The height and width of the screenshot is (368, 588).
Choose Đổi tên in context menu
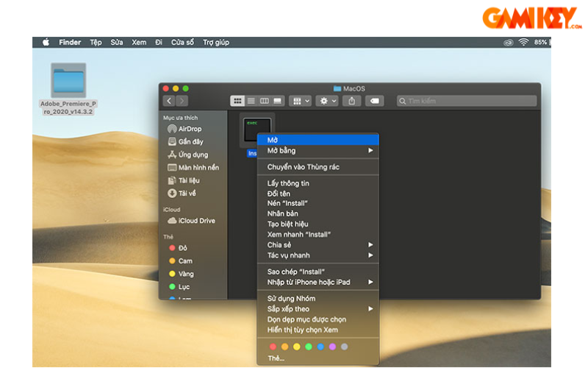[x=318, y=194]
